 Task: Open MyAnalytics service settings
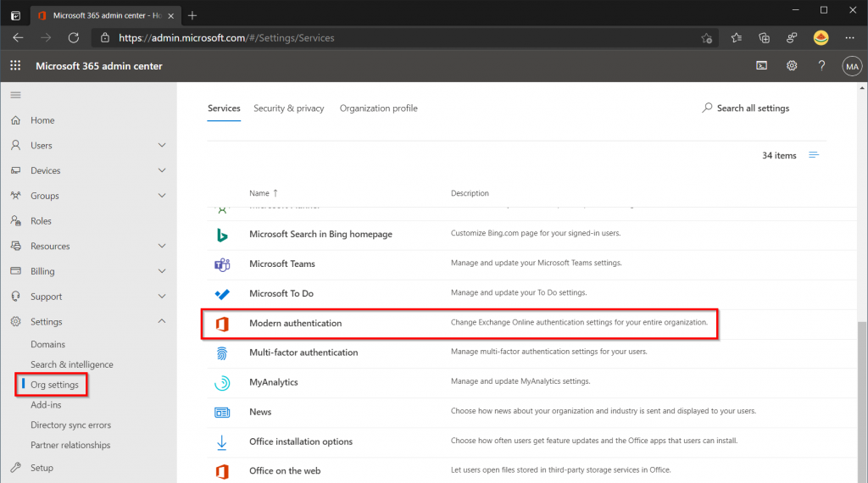coord(274,382)
